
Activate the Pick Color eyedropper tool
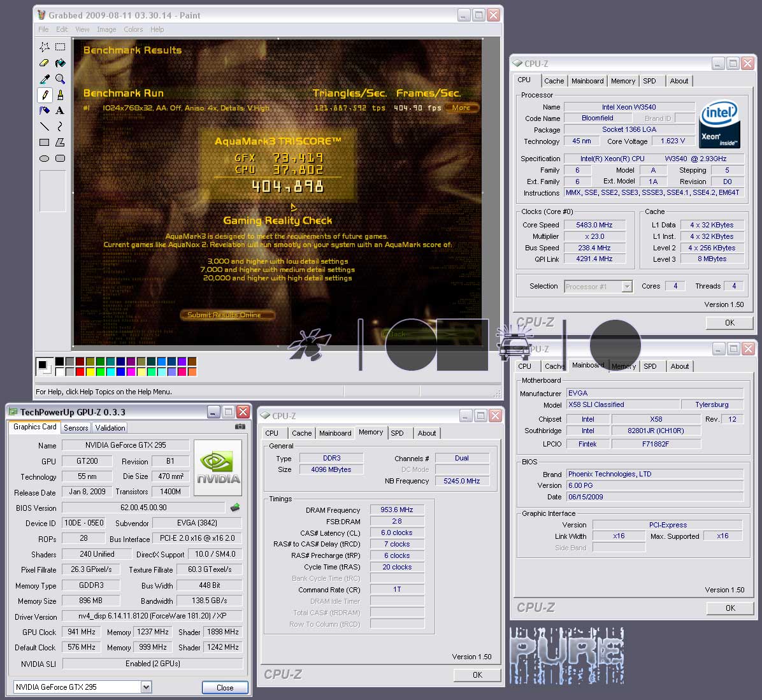pyautogui.click(x=44, y=79)
